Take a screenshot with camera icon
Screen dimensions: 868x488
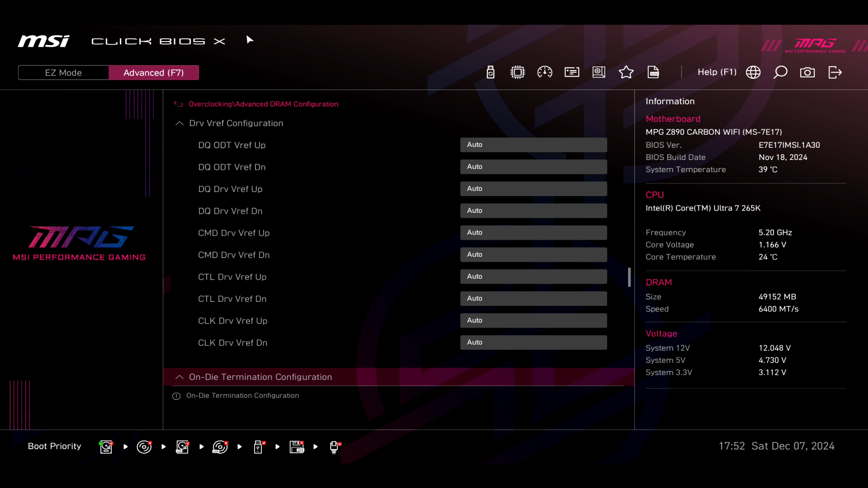[807, 72]
